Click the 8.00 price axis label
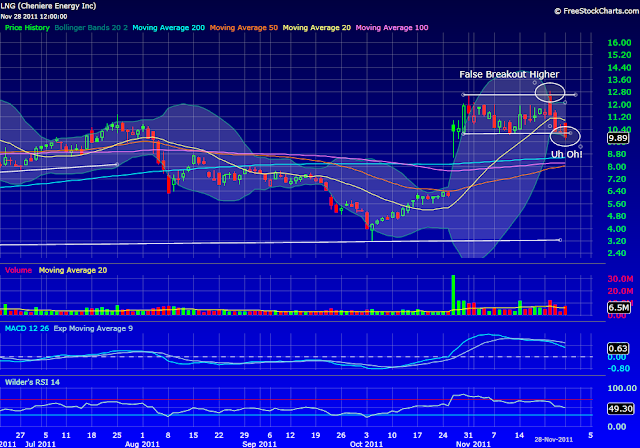Viewport: 640px width, 448px height. tap(617, 167)
